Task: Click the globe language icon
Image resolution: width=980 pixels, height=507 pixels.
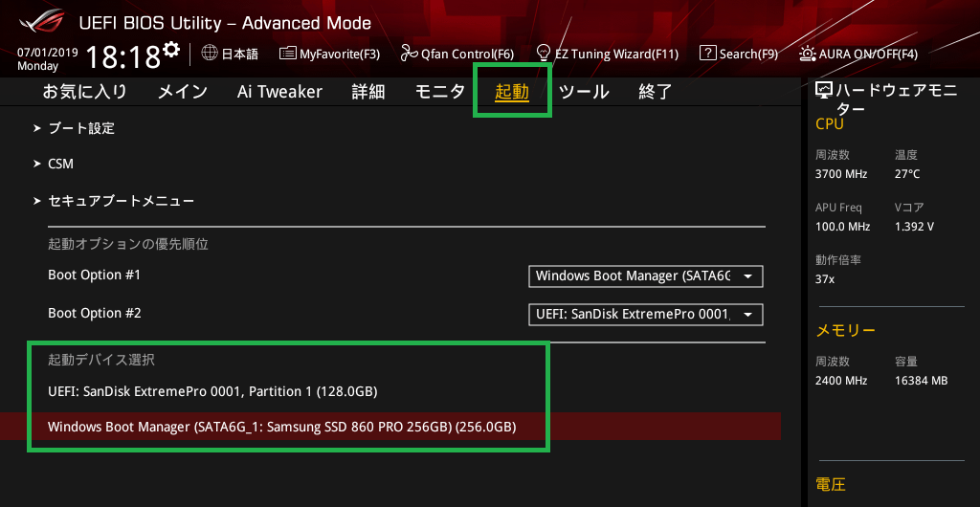Action: tap(210, 53)
